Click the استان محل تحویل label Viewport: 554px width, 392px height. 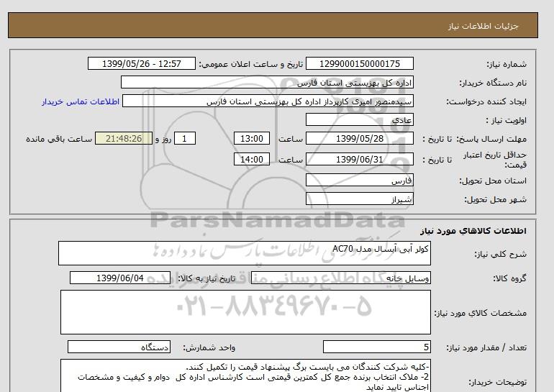click(x=493, y=181)
